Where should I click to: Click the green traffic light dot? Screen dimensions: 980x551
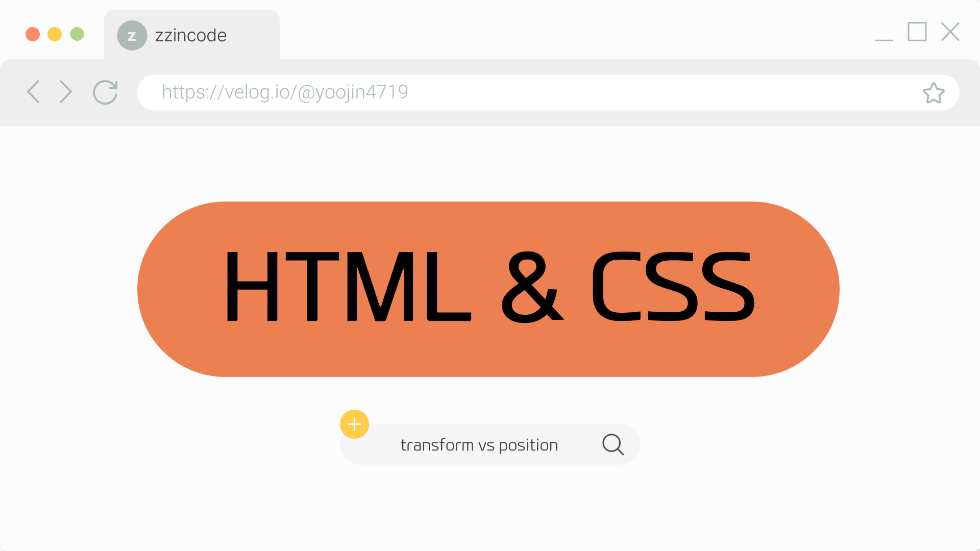(77, 34)
